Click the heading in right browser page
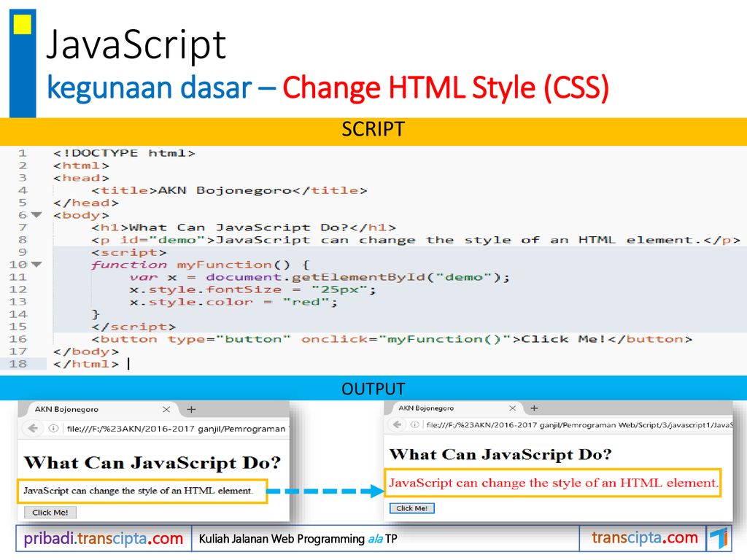The width and height of the screenshot is (747, 560). 500,454
